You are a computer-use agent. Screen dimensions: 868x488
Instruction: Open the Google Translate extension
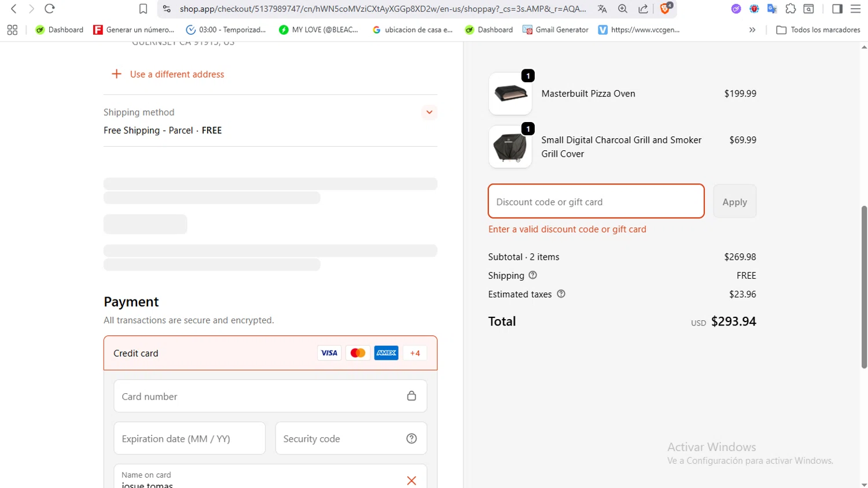[772, 9]
